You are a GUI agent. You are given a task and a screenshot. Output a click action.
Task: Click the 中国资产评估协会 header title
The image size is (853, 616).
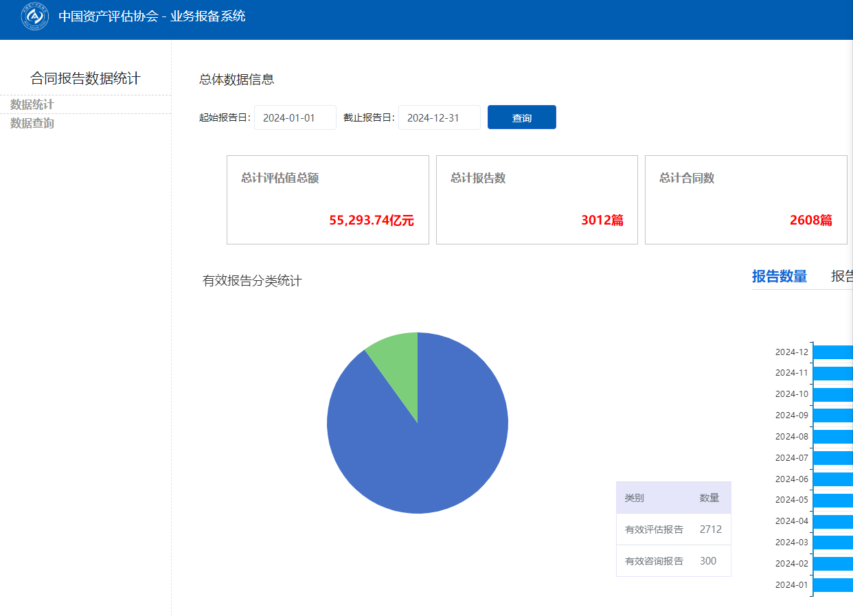pyautogui.click(x=151, y=16)
